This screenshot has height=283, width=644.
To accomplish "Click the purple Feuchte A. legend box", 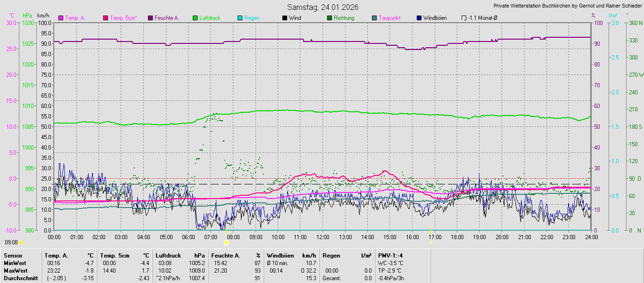I will [150, 18].
